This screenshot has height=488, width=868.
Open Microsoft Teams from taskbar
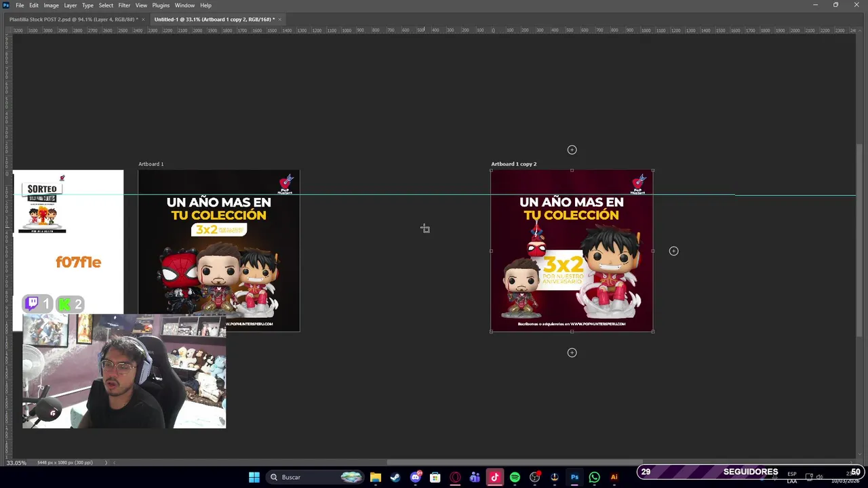475,477
